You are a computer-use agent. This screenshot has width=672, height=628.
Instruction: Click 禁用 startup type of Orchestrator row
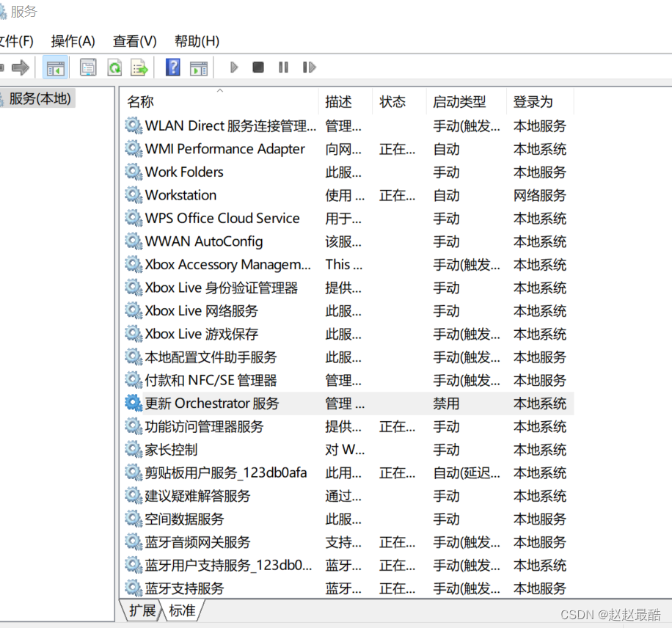pos(446,404)
